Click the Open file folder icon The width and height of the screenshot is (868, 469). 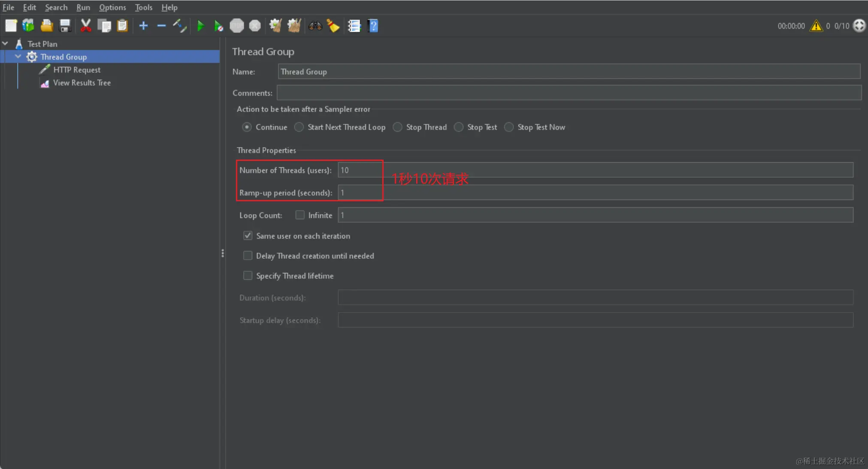(x=47, y=26)
